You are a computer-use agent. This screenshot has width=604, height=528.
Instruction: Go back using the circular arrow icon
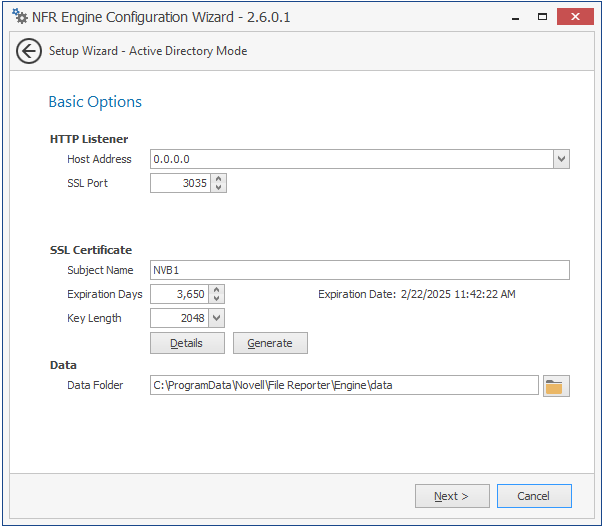pos(29,51)
